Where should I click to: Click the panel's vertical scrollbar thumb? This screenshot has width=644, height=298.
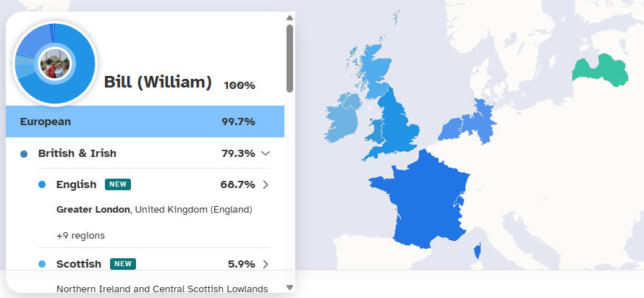pyautogui.click(x=289, y=58)
